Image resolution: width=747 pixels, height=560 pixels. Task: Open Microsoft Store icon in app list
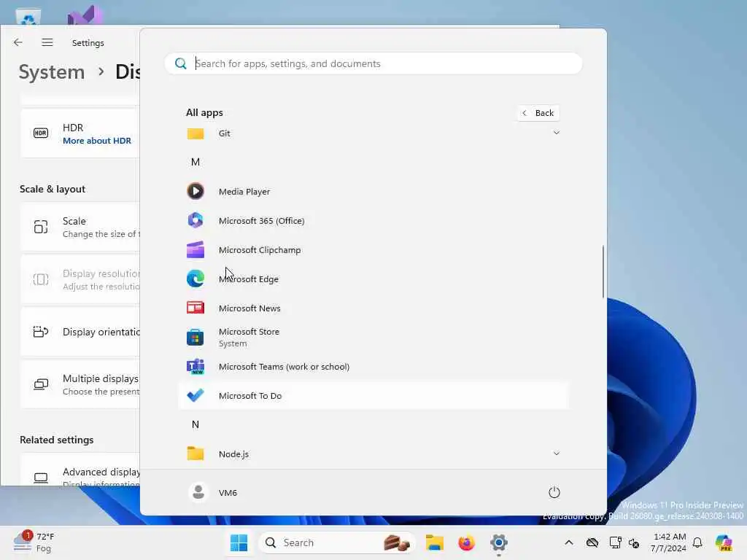point(196,338)
